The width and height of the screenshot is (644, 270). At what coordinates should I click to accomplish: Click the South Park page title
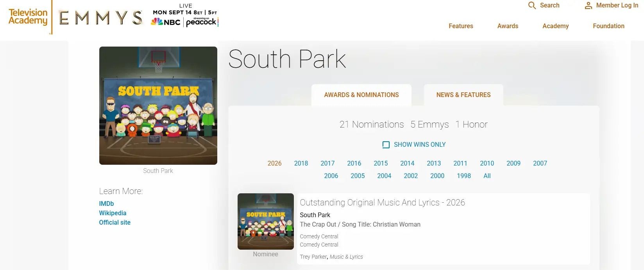pyautogui.click(x=287, y=59)
